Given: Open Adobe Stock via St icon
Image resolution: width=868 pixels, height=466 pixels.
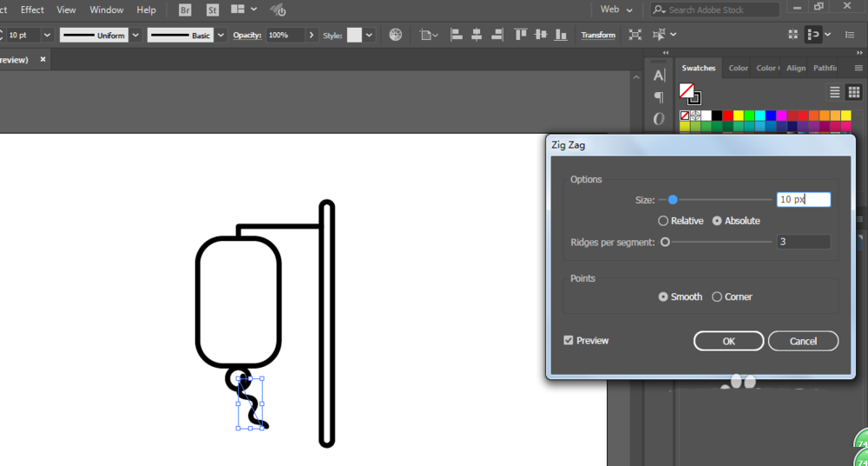Looking at the screenshot, I should pyautogui.click(x=212, y=10).
